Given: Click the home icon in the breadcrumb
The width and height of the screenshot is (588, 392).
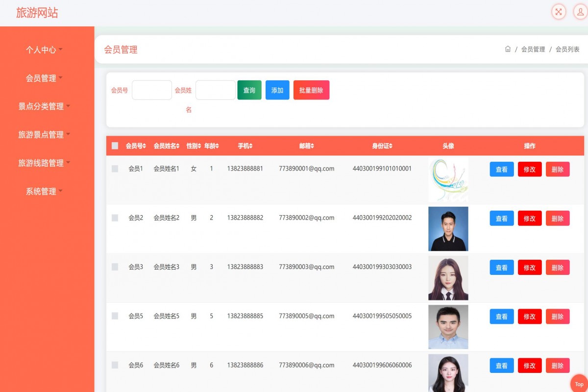Looking at the screenshot, I should click(x=508, y=49).
